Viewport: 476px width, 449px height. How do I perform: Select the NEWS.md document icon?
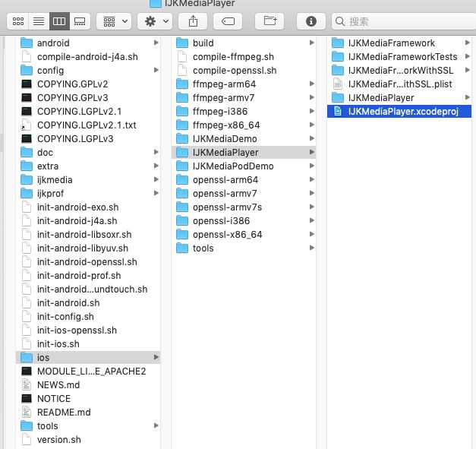pos(27,384)
